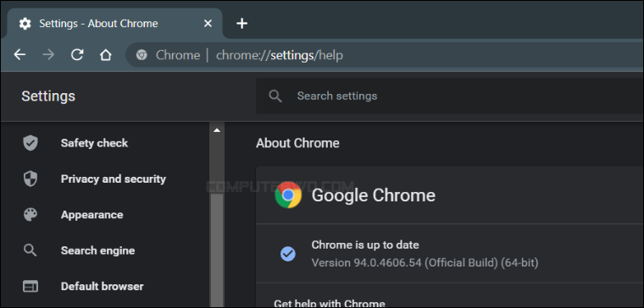Click the Appearance palette icon
644x308 pixels.
tap(31, 215)
